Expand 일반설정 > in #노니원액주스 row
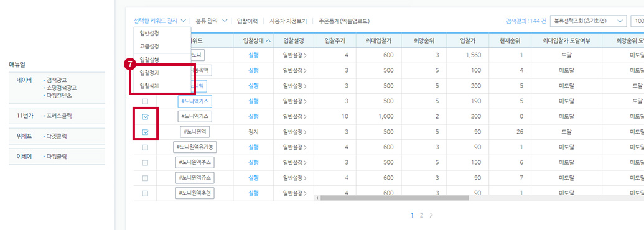The image size is (644, 230). [x=295, y=163]
